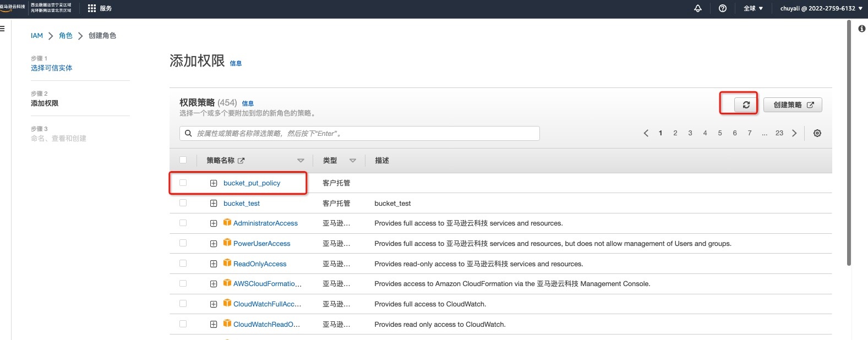
Task: Click the page vertical scrollbar
Action: pyautogui.click(x=849, y=143)
